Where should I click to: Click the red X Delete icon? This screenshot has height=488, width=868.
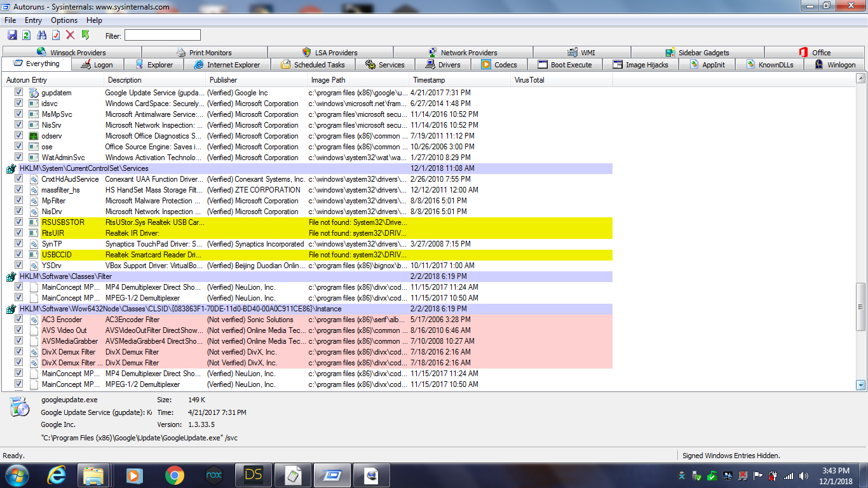pos(71,35)
